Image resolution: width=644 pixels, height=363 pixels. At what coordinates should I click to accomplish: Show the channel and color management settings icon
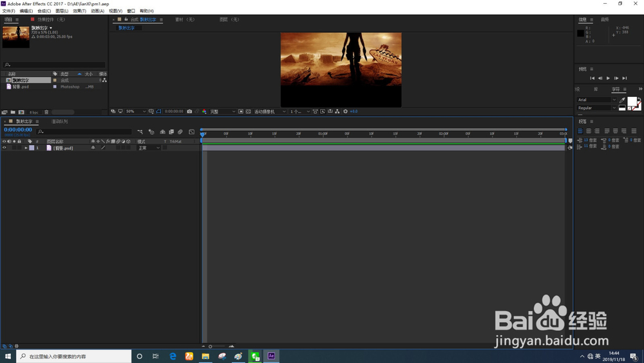coord(204,112)
